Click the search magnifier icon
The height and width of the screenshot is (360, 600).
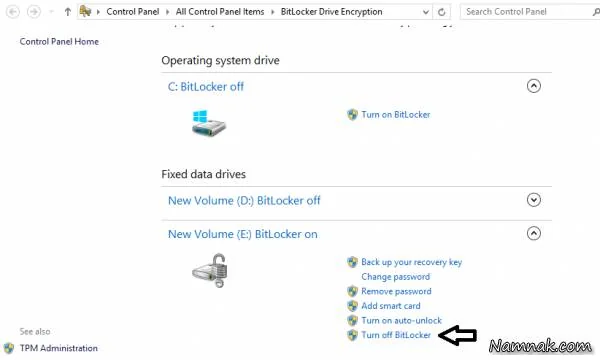tap(595, 12)
